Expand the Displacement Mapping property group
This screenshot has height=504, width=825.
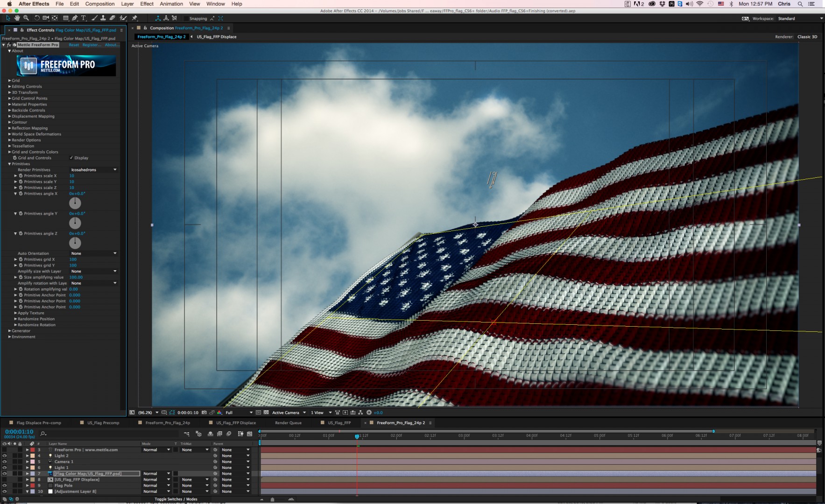pos(10,116)
